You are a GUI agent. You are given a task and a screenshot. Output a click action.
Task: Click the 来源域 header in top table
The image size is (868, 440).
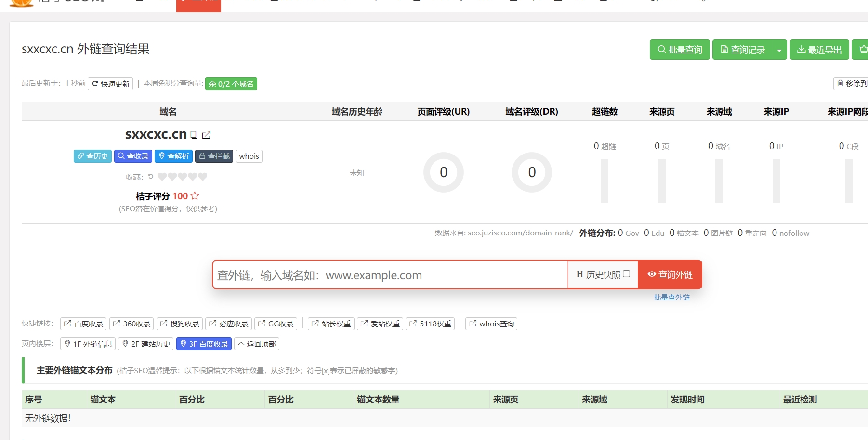719,112
